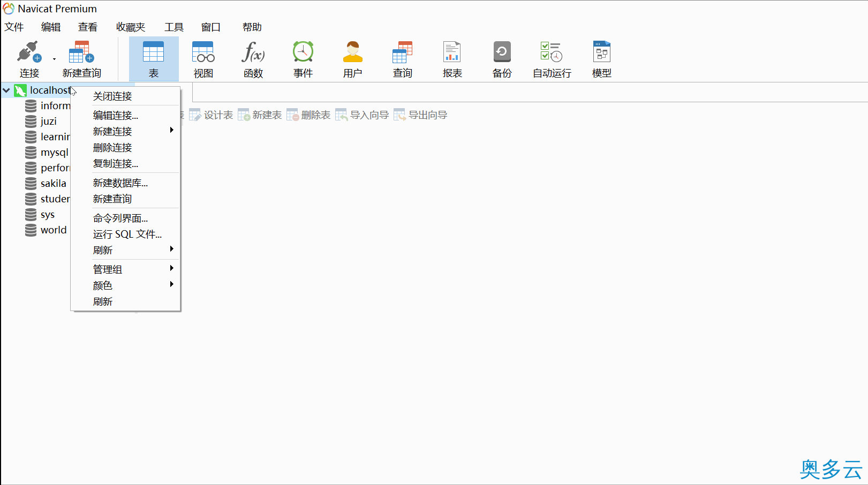
Task: Select the mysql database icon
Action: tap(31, 153)
